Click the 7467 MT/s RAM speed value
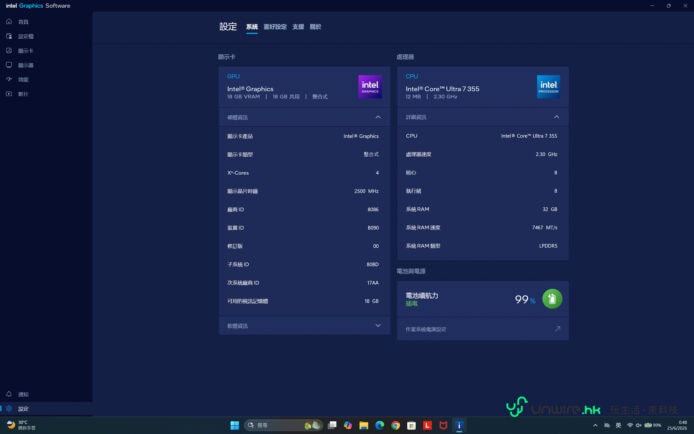Viewport: 694px width, 434px height. click(x=544, y=227)
